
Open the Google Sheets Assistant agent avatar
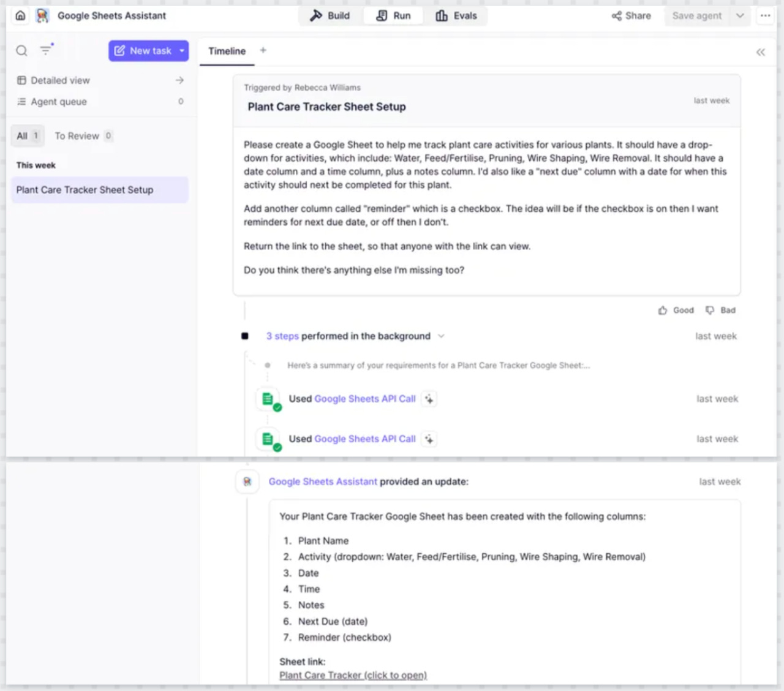point(42,16)
